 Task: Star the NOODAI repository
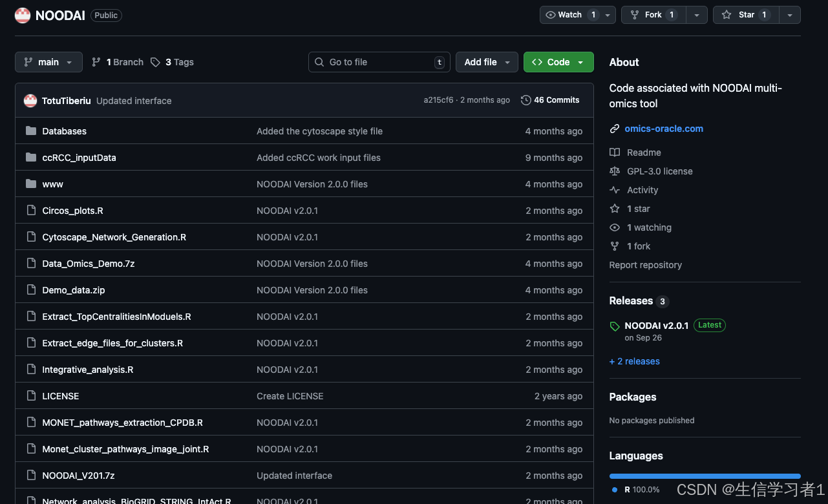click(746, 15)
